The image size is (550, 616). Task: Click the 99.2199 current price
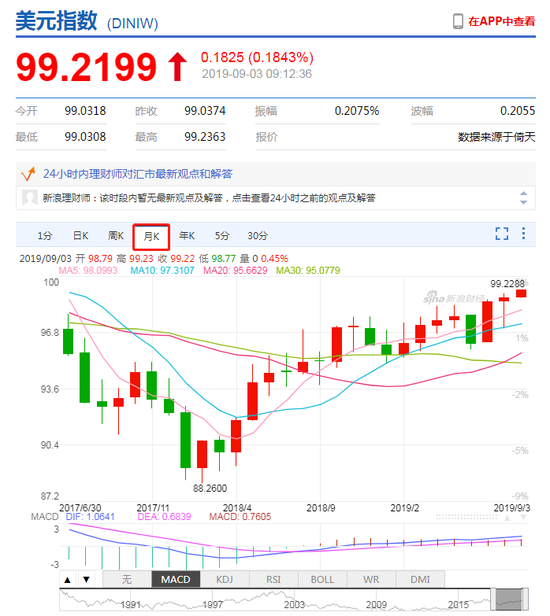(x=86, y=67)
